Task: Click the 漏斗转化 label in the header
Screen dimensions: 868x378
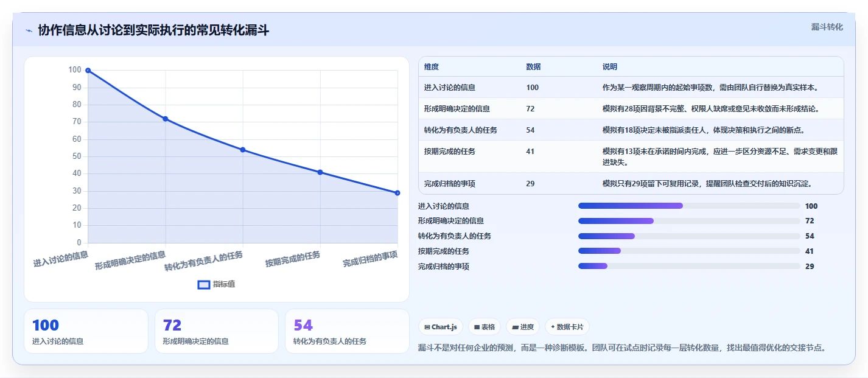Action: [x=827, y=27]
